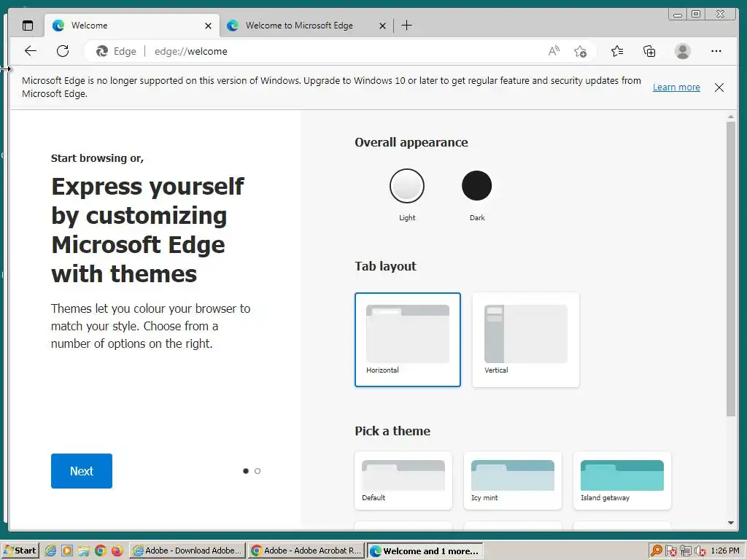Switch to the Welcome tab
The height and width of the screenshot is (560, 747).
pyautogui.click(x=133, y=26)
